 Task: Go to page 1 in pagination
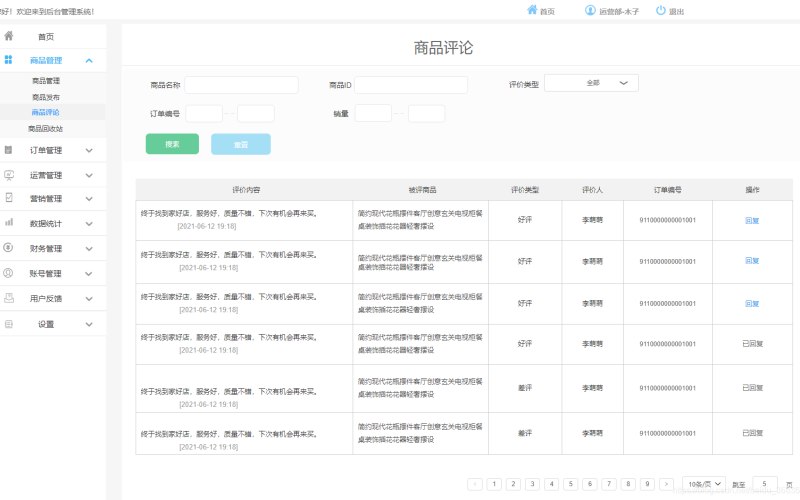pos(494,484)
